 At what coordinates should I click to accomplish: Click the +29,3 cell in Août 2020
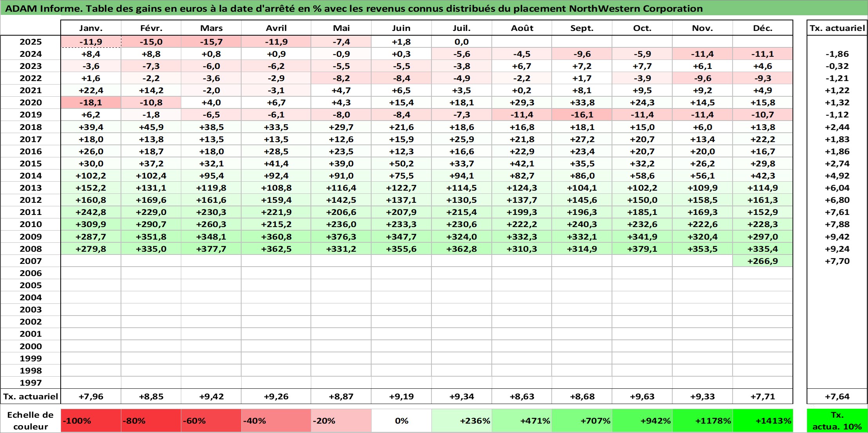tap(522, 103)
